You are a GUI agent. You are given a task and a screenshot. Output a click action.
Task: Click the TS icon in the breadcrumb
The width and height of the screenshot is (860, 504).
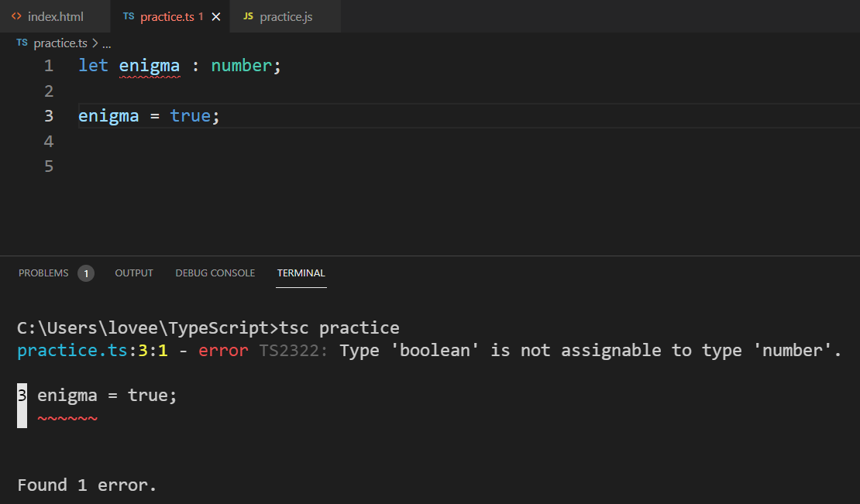click(x=22, y=43)
